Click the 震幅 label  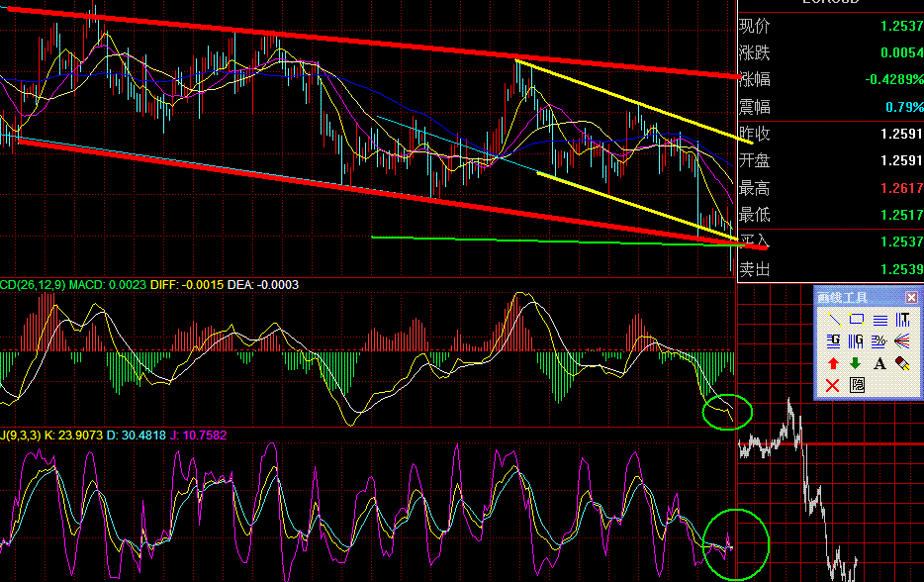pyautogui.click(x=754, y=107)
